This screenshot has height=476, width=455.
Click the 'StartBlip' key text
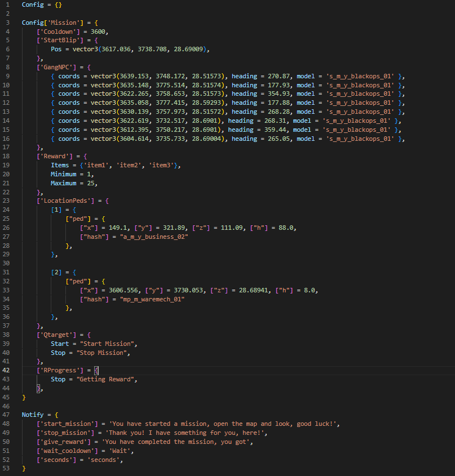coord(59,41)
